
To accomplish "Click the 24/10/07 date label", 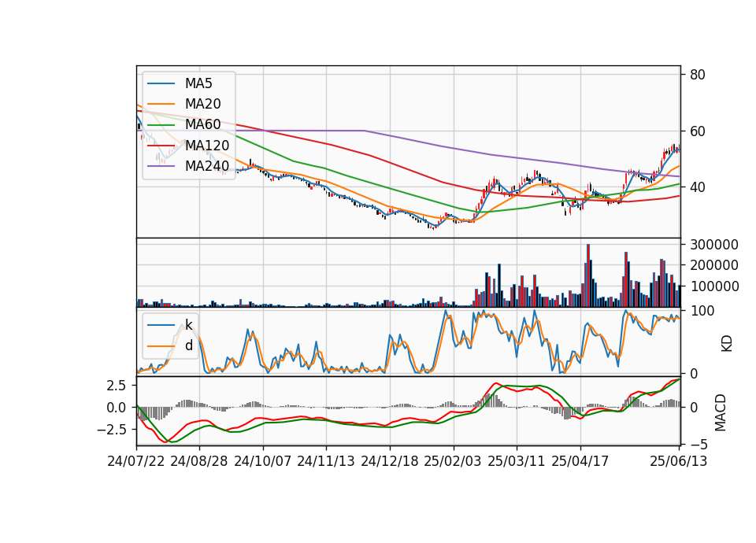I will click(263, 461).
